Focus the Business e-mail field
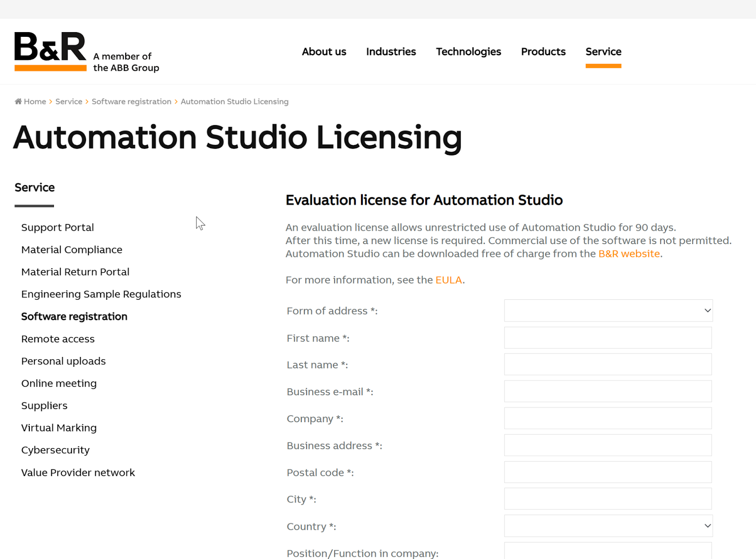Screen dimensions: 756x559 click(x=608, y=391)
